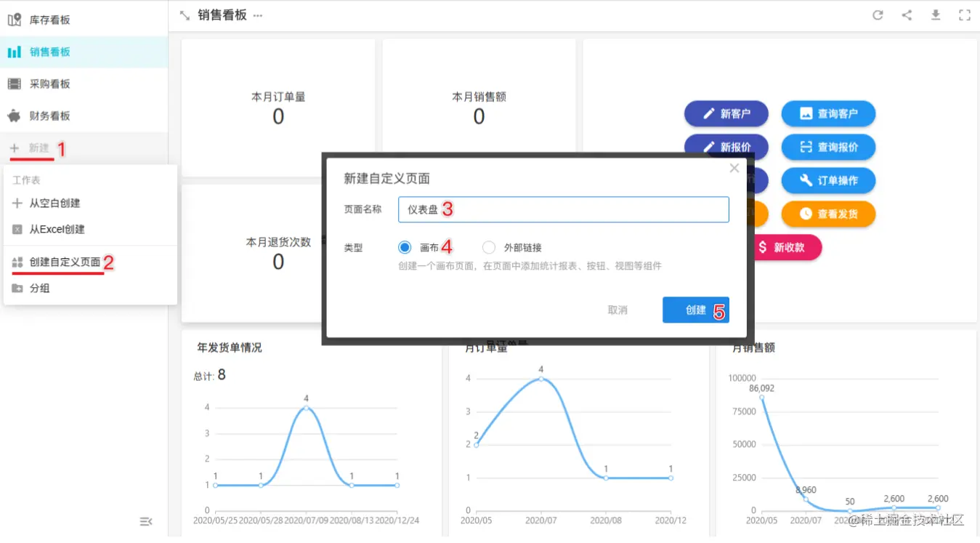Click the refresh icon in the top toolbar
This screenshot has width=980, height=543.
[x=878, y=15]
